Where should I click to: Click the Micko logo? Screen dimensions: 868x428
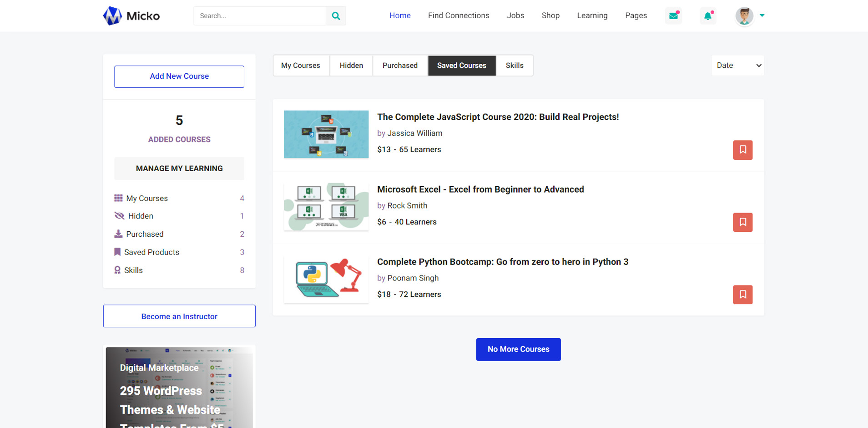point(131,16)
